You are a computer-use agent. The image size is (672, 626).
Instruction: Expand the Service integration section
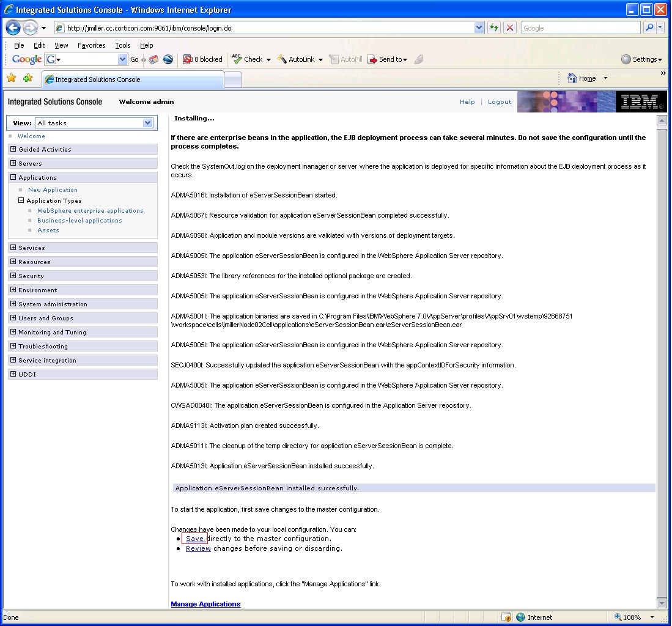pyautogui.click(x=13, y=360)
